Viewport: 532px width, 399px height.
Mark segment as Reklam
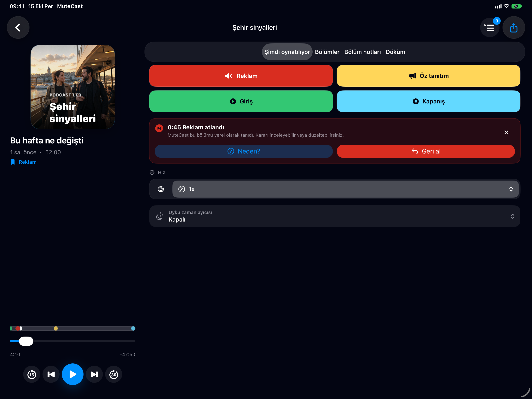[x=241, y=76]
